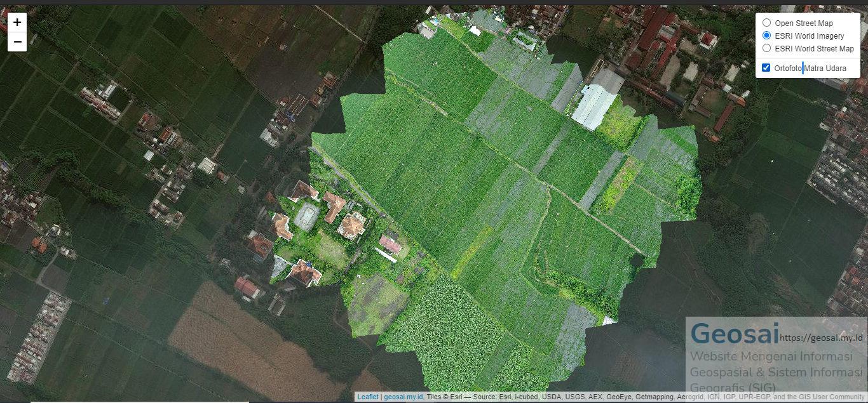Click the Website Mengenai Informasi Geospasial caption
Image resolution: width=868 pixels, height=403 pixels.
[771, 357]
